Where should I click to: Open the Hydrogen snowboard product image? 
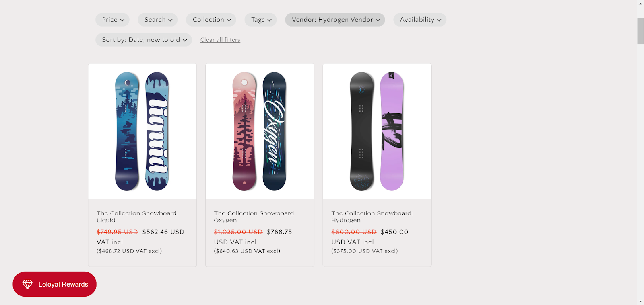(x=377, y=131)
